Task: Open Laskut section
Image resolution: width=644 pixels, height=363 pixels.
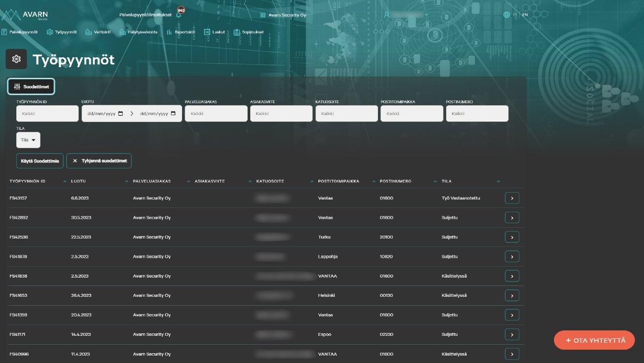Action: click(215, 32)
